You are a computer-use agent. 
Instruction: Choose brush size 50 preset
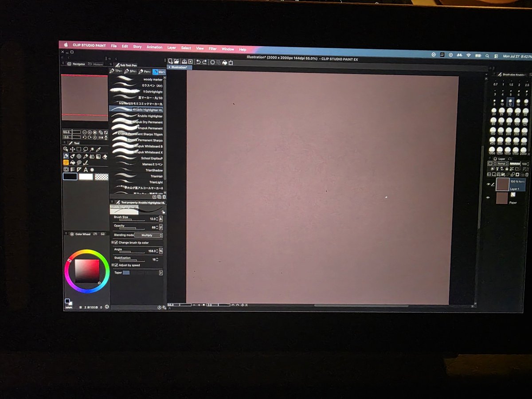(x=525, y=111)
